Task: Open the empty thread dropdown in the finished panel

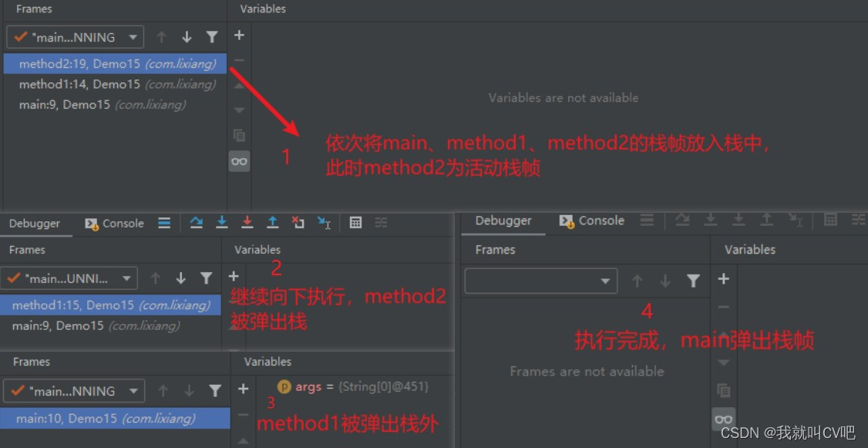Action: coord(541,281)
